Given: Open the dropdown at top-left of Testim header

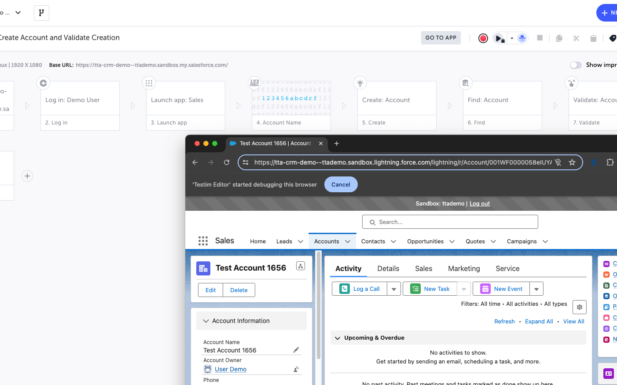Looking at the screenshot, I should click(x=18, y=13).
